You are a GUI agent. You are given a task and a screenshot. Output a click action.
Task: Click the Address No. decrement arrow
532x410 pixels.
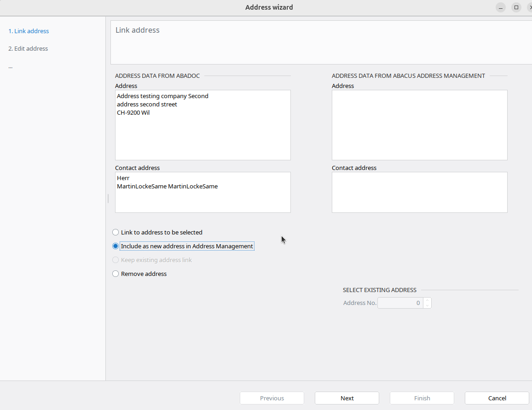pyautogui.click(x=428, y=305)
